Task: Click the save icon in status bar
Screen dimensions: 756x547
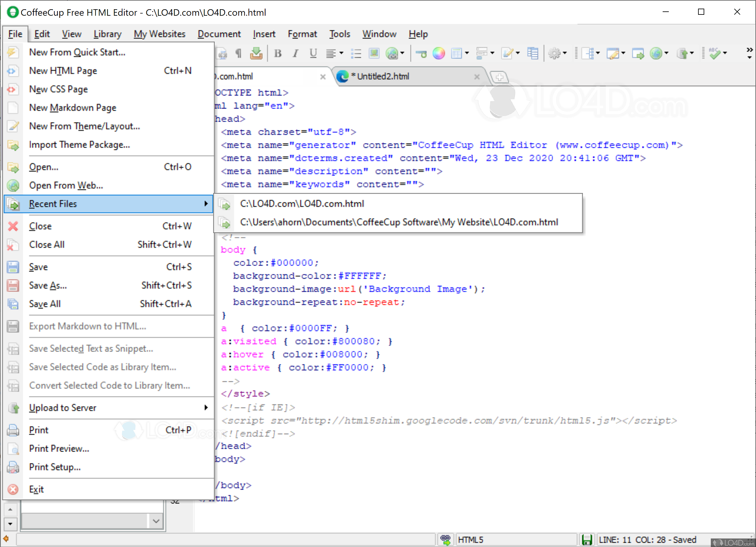Action: (x=587, y=539)
